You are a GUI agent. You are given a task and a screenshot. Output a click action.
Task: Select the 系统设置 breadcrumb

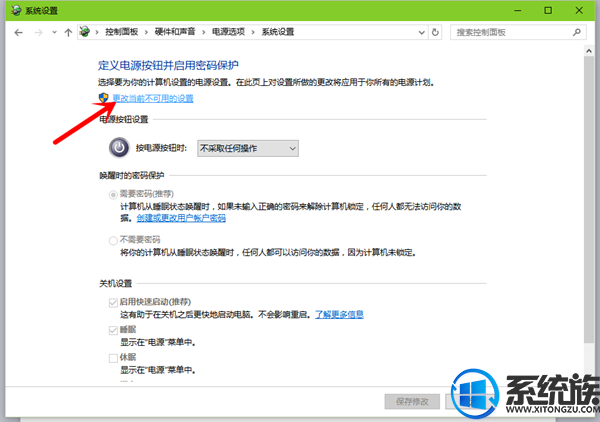(278, 32)
